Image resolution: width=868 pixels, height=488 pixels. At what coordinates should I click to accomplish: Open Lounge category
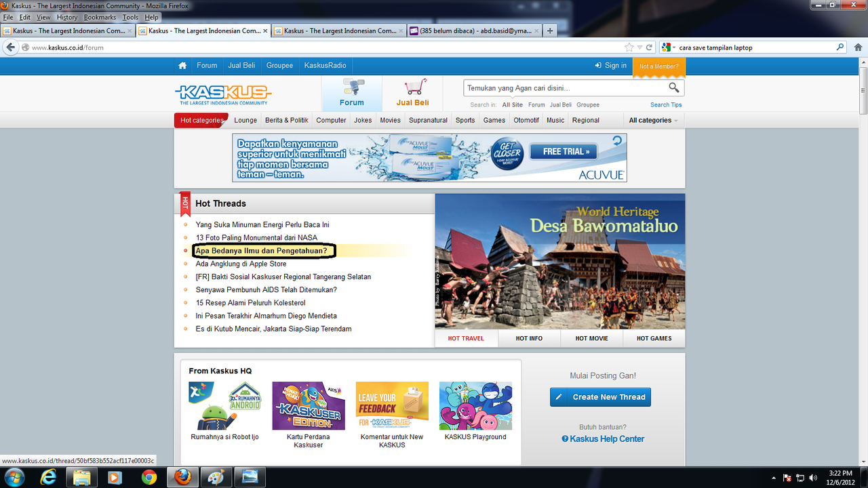tap(245, 120)
